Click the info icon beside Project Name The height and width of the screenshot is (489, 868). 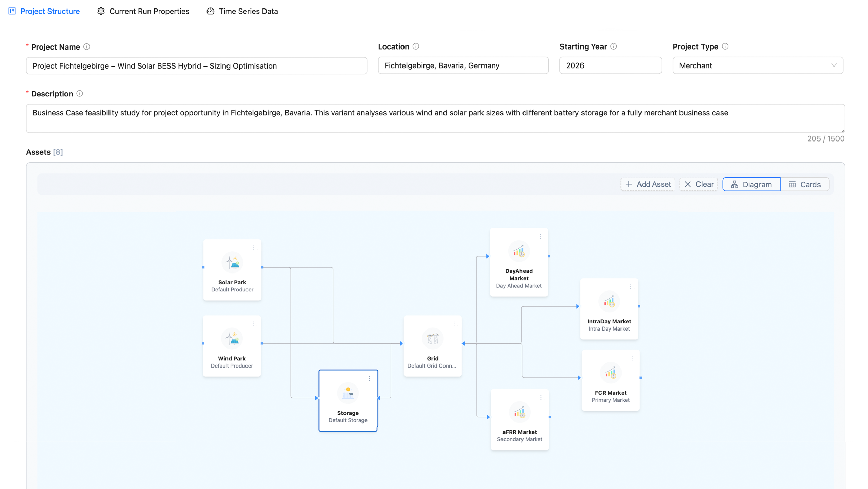[87, 47]
